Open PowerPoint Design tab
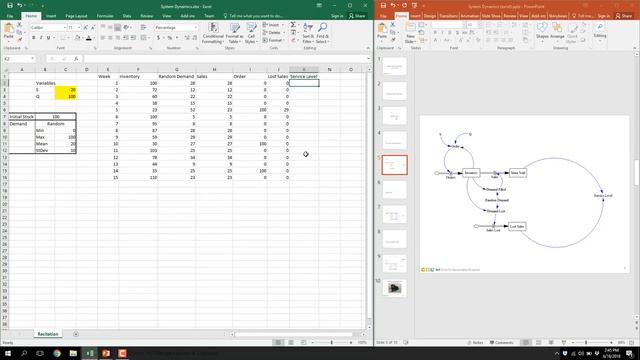This screenshot has width=640, height=360. click(x=429, y=16)
